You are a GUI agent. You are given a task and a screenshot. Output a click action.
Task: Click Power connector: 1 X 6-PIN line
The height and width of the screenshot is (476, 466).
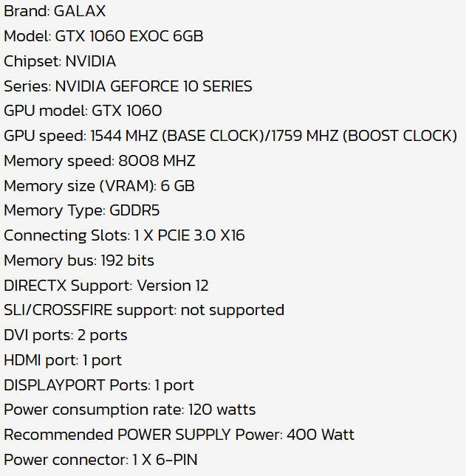100,461
